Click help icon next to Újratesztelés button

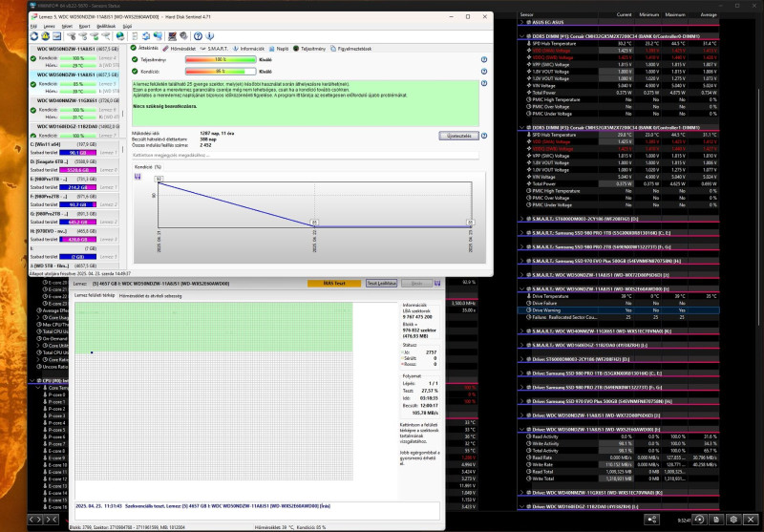coord(484,136)
